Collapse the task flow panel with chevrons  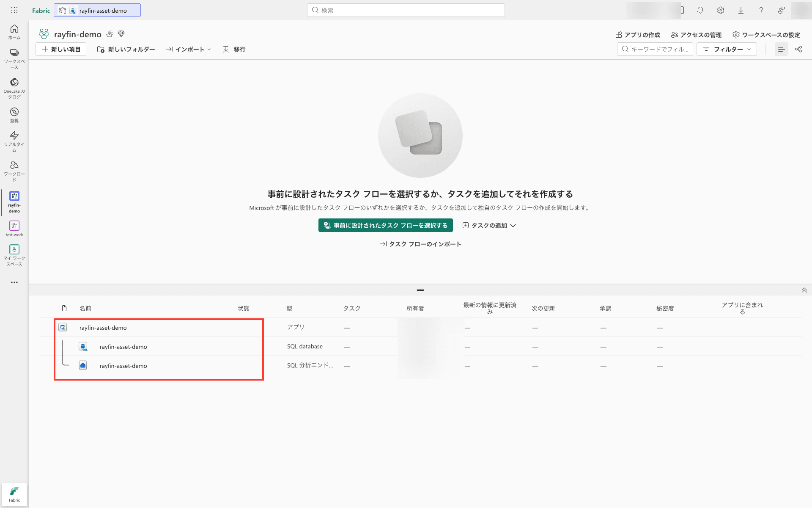click(804, 290)
